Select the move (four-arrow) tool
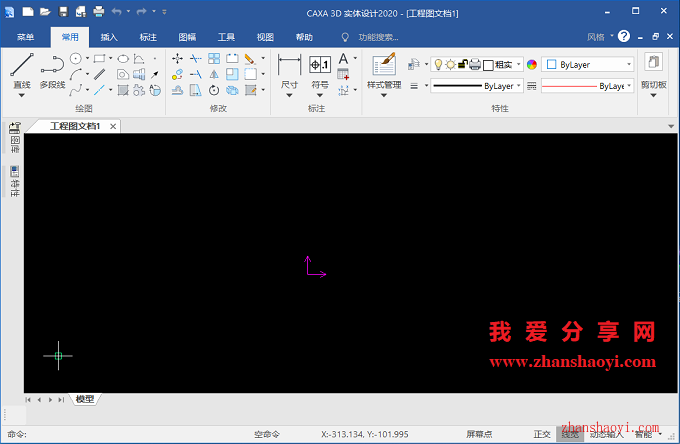The image size is (680, 444). pos(177,59)
